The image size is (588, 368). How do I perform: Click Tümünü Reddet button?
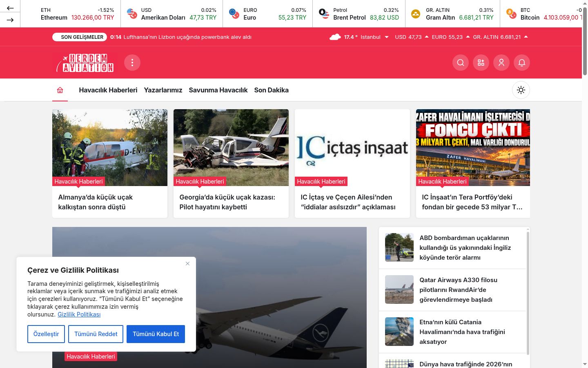click(96, 334)
